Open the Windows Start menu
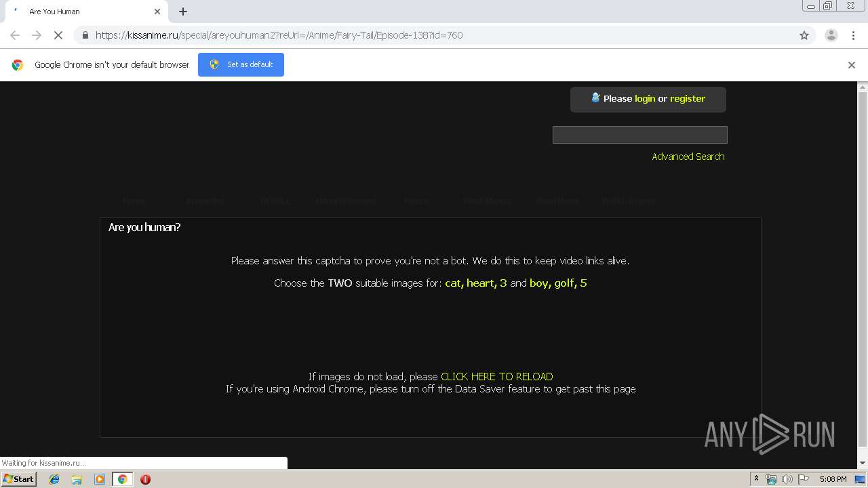 18,479
